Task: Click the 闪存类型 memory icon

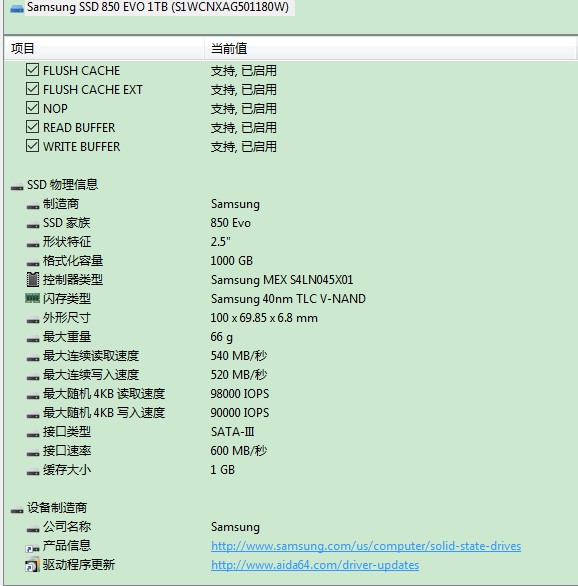Action: [x=33, y=298]
